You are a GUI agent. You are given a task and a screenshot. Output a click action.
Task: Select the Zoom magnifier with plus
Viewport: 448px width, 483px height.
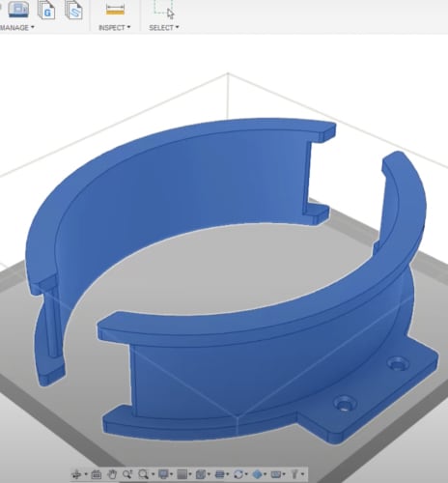[x=127, y=474]
